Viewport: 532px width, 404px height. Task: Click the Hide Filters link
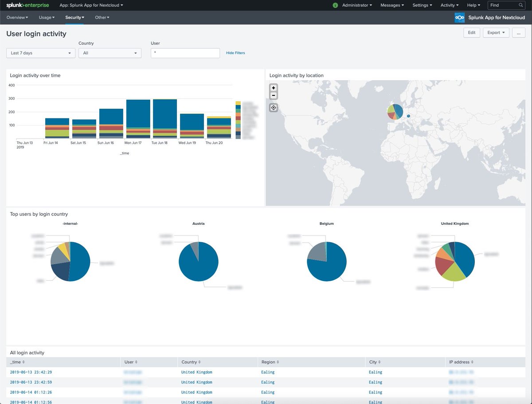[235, 53]
